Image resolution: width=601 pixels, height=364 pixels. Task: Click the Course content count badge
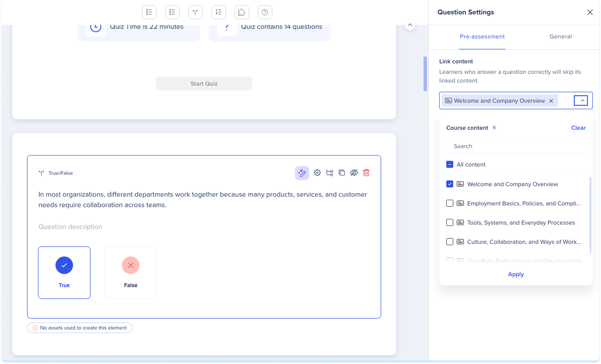tap(494, 128)
